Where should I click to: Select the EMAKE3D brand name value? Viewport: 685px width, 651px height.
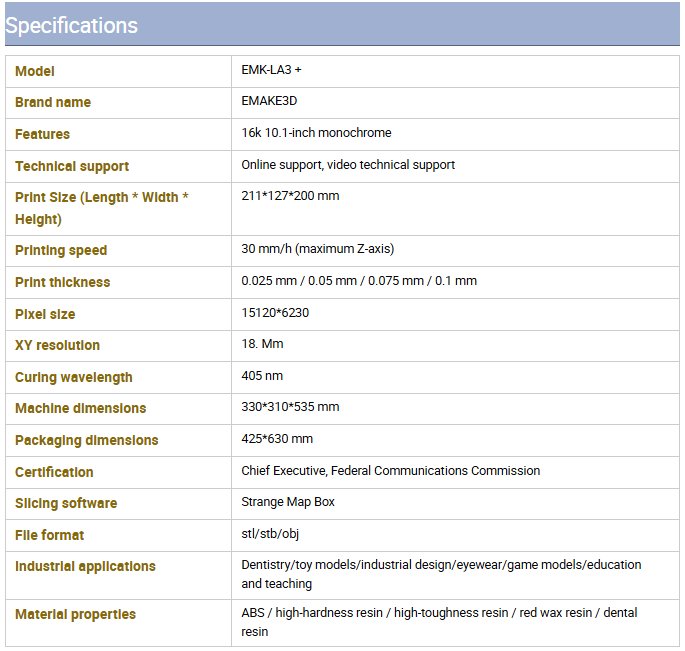click(x=269, y=101)
